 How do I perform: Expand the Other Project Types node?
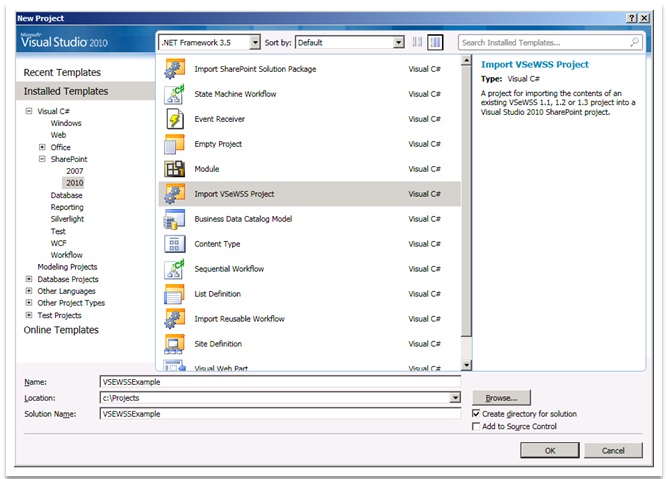point(29,303)
